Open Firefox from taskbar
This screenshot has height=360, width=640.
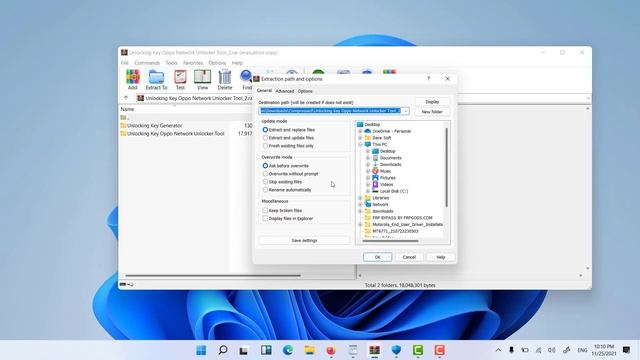click(331, 350)
